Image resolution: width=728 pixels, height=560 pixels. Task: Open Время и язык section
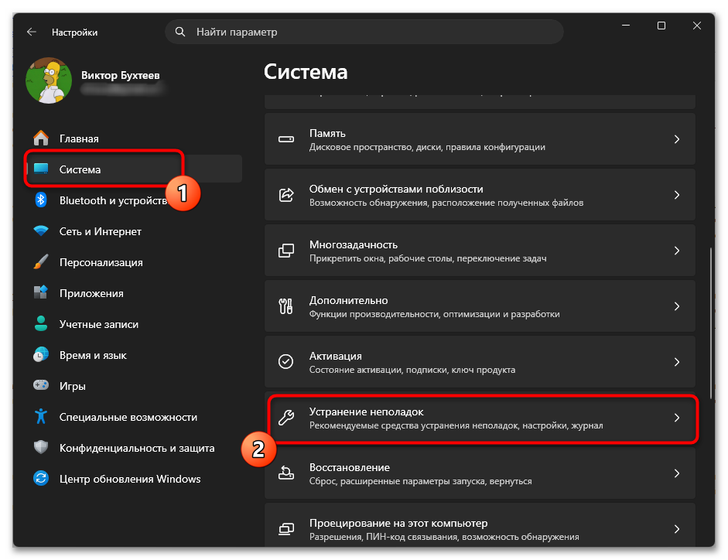tap(135, 355)
